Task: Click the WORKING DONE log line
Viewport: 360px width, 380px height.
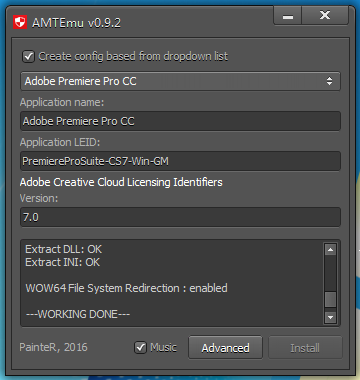Action: click(78, 314)
